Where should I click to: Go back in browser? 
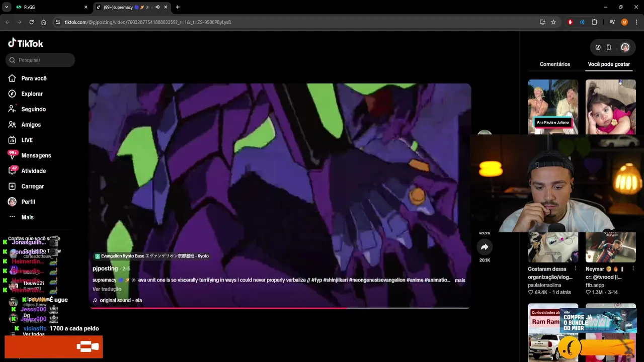coord(7,22)
